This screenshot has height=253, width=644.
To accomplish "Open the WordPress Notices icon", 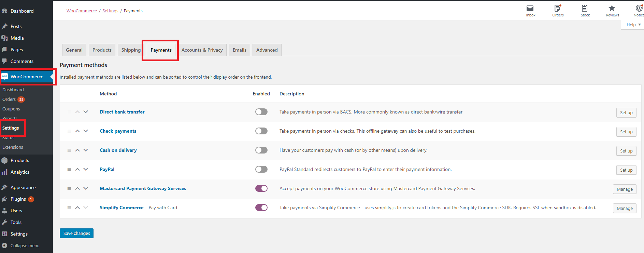I will pos(639,8).
